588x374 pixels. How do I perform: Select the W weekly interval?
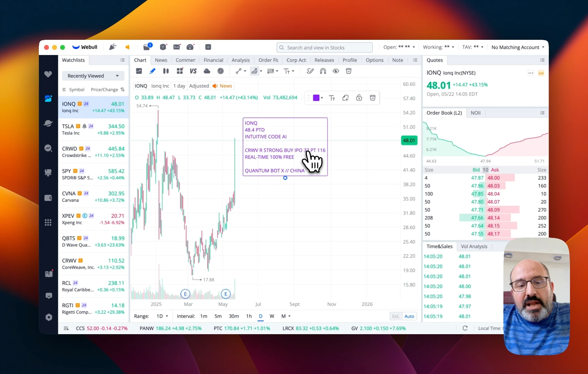pos(272,316)
